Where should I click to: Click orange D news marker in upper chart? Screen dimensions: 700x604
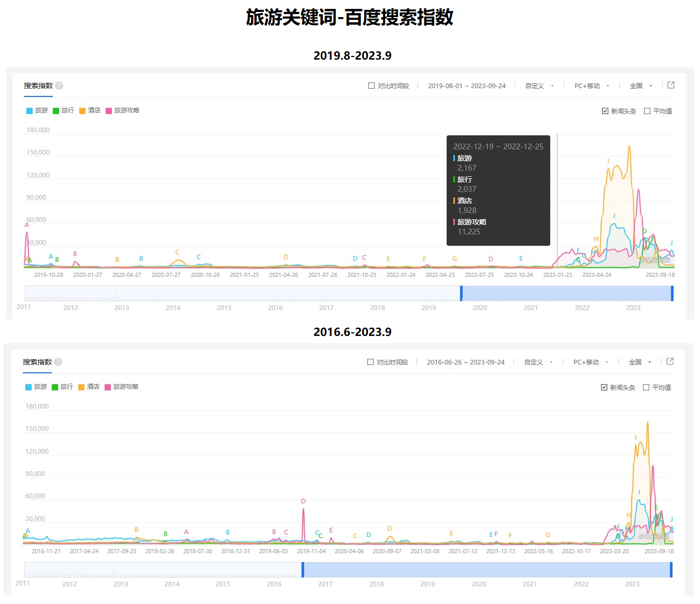coord(285,257)
